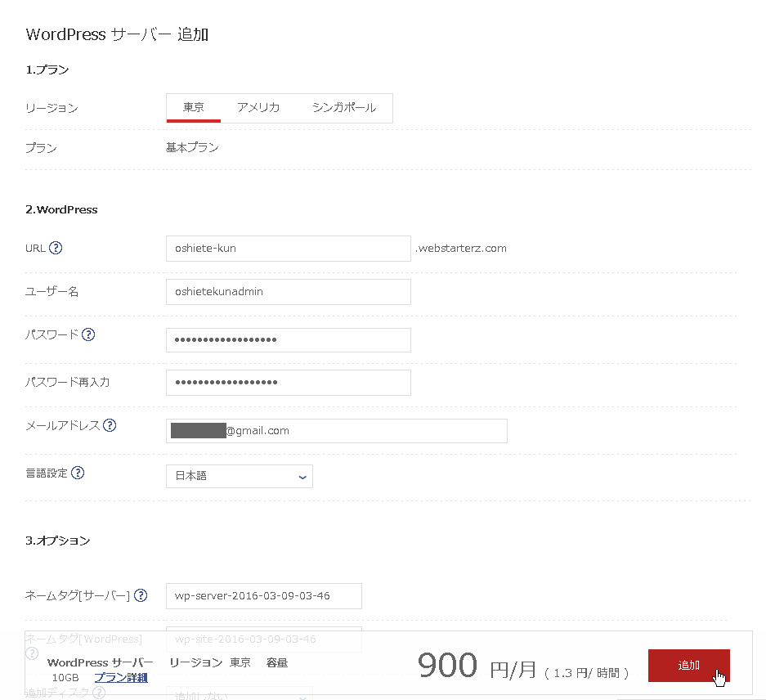
Task: Click the WordPress サーバー 追加 page title
Action: tap(117, 34)
